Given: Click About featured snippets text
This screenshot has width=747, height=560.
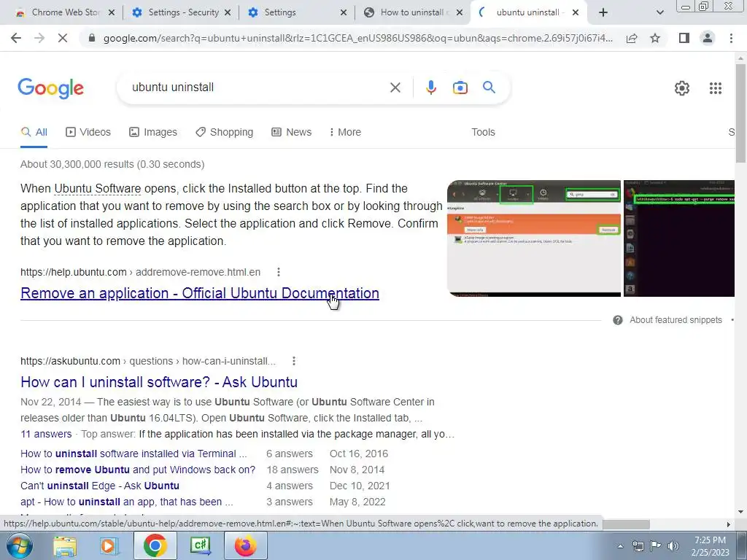Looking at the screenshot, I should (x=676, y=320).
